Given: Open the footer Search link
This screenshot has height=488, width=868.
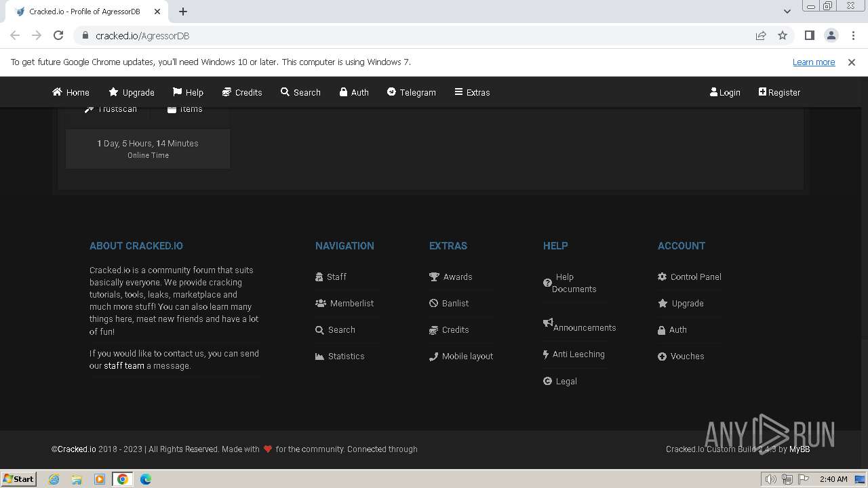Looking at the screenshot, I should [x=335, y=329].
